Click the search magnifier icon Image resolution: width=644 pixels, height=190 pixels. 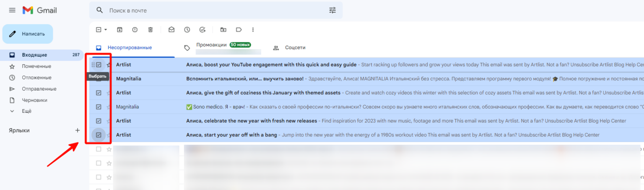pyautogui.click(x=99, y=10)
